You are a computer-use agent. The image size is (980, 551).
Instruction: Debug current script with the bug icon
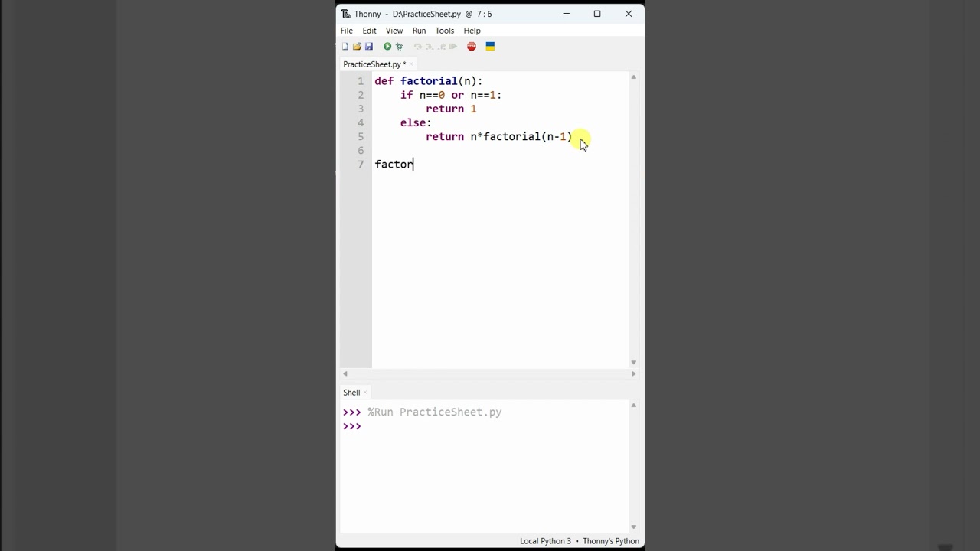click(400, 47)
